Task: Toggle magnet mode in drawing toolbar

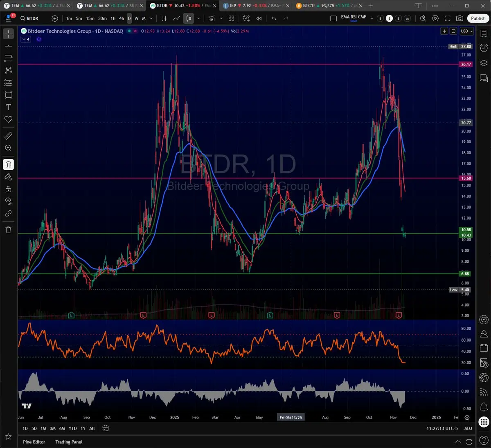Action: click(8, 164)
